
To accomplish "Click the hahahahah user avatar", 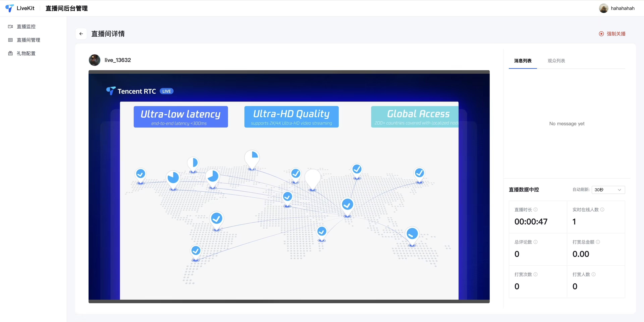I will (604, 8).
